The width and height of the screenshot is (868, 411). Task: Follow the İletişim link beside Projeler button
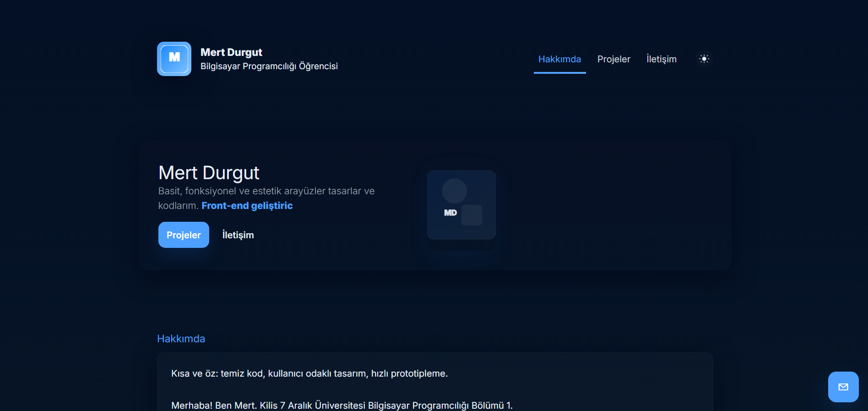tap(238, 235)
